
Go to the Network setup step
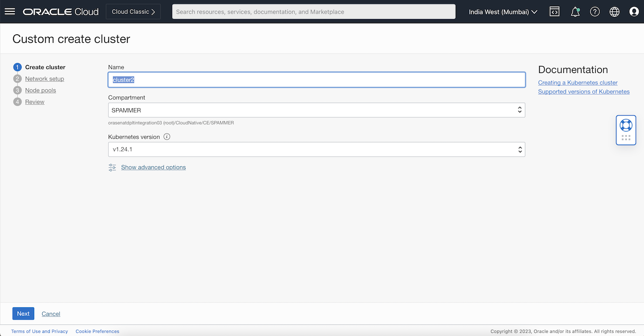click(x=45, y=79)
